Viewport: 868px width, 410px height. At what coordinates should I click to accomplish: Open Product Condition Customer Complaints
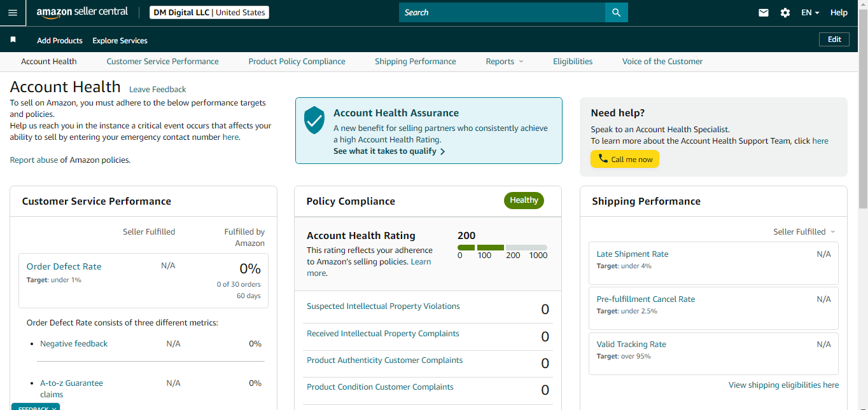pos(380,387)
